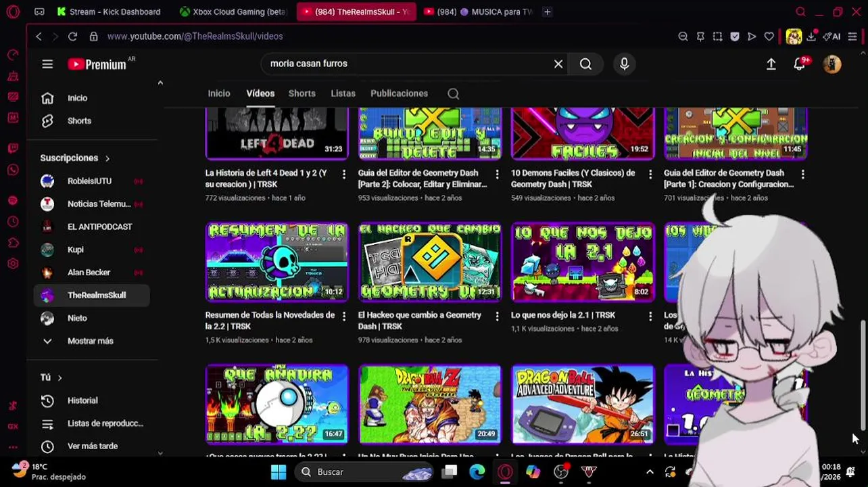Click the Windows taskbar search box
Viewport: 868px width, 487px height.
click(x=365, y=472)
